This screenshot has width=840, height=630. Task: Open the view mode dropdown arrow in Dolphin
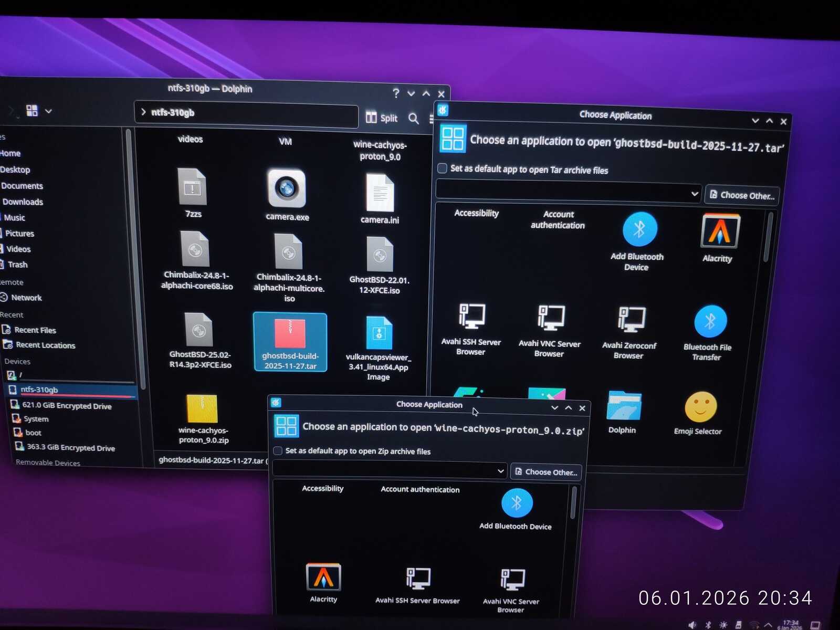point(49,111)
